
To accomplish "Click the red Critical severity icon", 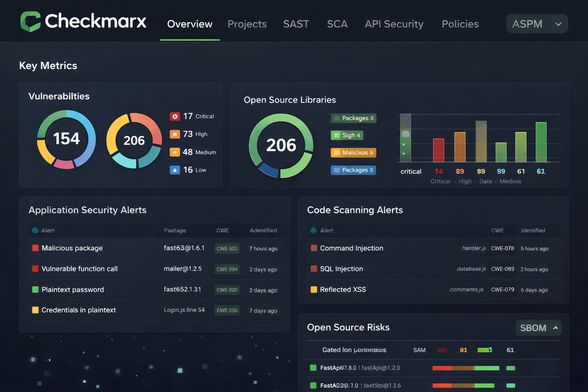I will [x=175, y=116].
